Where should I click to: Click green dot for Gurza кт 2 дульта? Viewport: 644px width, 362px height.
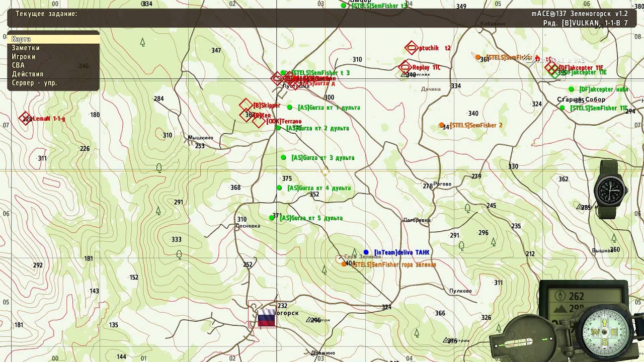(x=278, y=128)
